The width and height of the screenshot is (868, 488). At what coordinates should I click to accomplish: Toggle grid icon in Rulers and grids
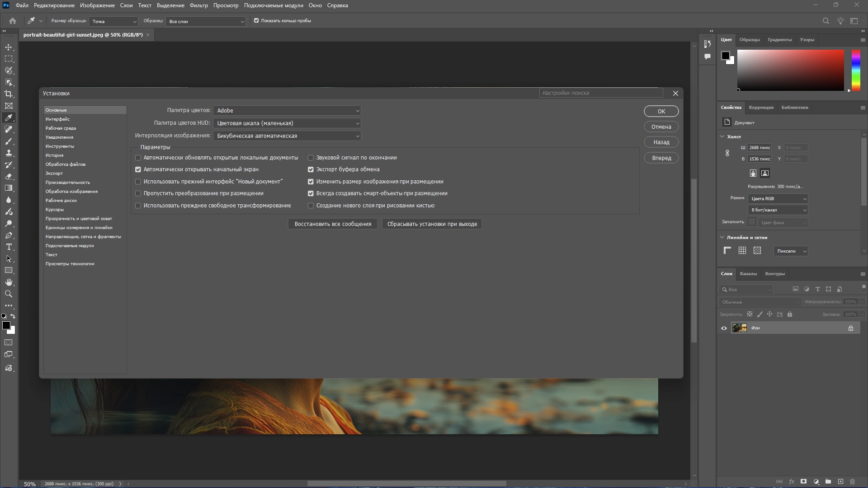742,251
